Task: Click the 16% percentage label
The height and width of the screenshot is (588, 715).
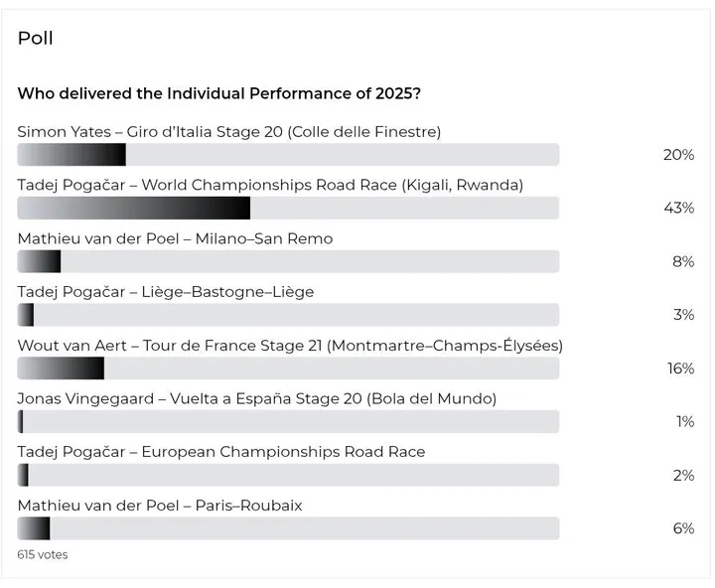Action: pyautogui.click(x=681, y=368)
